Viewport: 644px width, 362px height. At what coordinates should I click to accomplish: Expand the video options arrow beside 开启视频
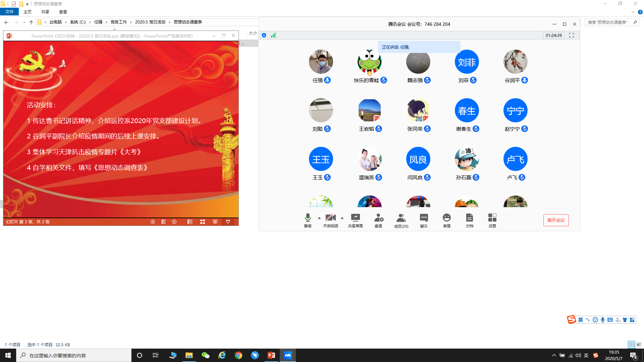pos(342,218)
